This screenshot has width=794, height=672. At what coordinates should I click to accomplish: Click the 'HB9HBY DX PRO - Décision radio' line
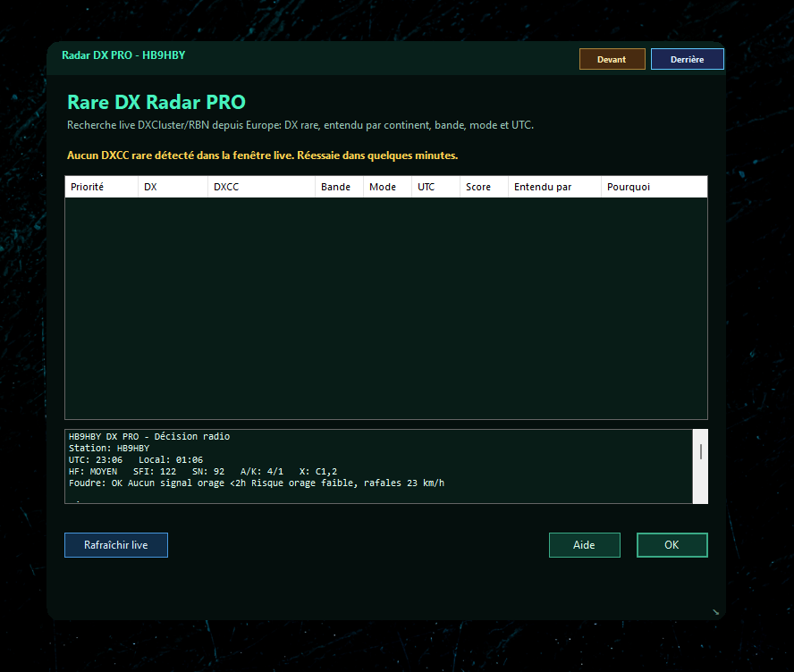click(x=149, y=436)
